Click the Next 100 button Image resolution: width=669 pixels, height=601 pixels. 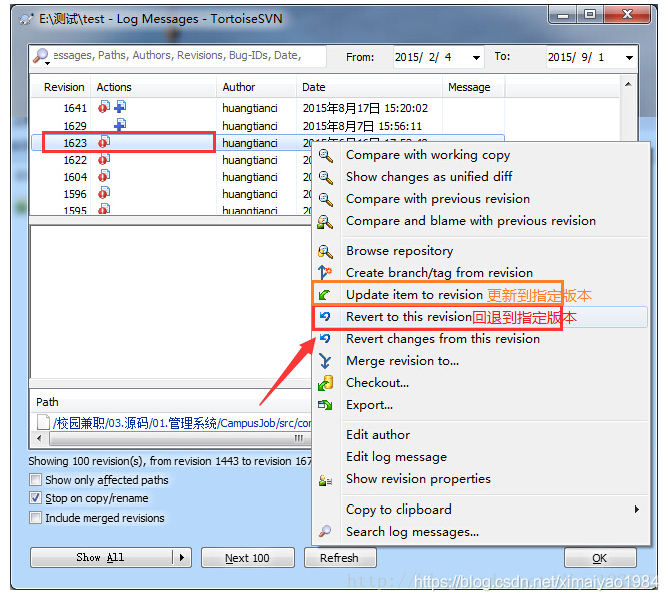point(247,557)
